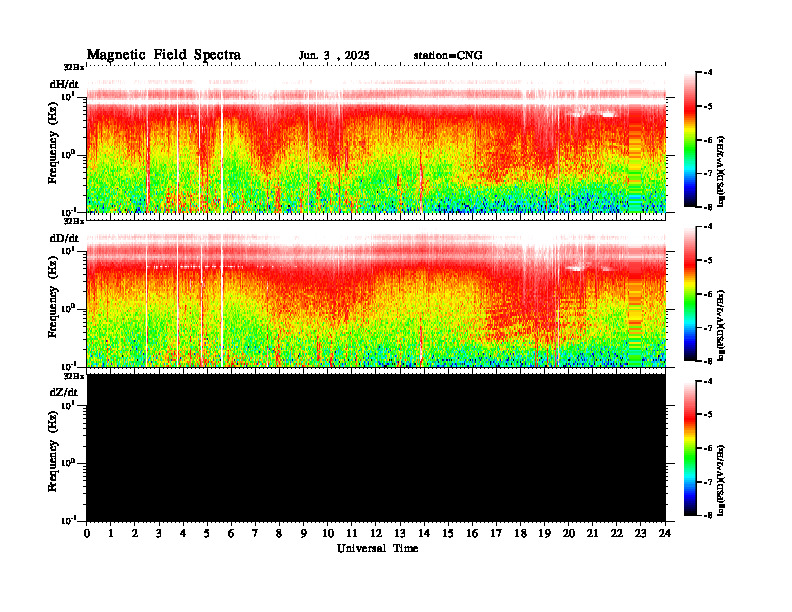The width and height of the screenshot is (792, 612).
Task: Click the hour "16" tick label on time axis
Action: tap(472, 533)
